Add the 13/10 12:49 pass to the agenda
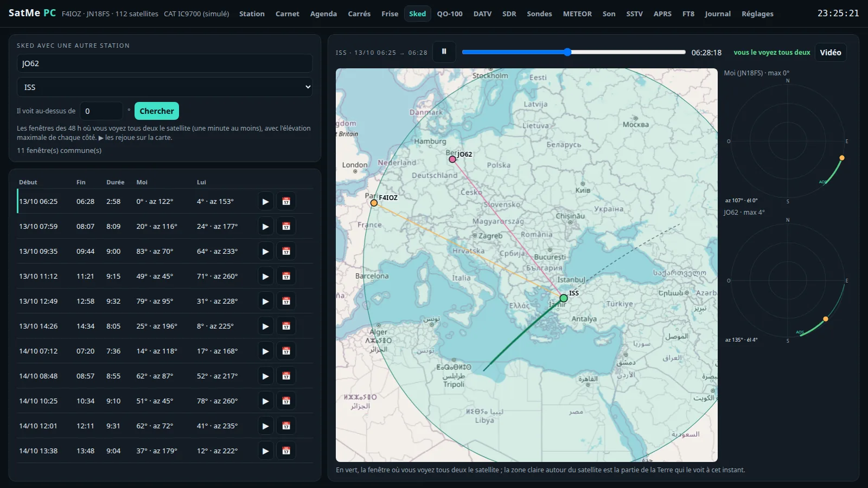Viewport: 868px width, 488px height. pos(286,301)
